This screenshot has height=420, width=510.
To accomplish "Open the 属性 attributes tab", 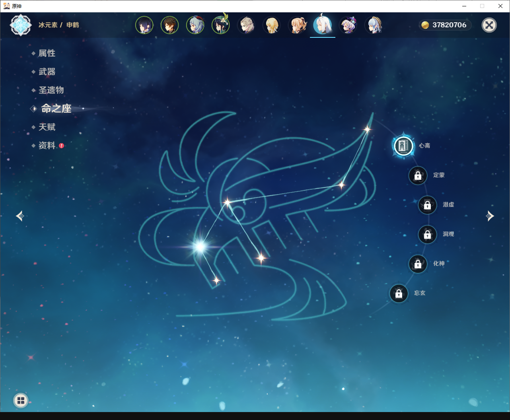I will point(47,53).
